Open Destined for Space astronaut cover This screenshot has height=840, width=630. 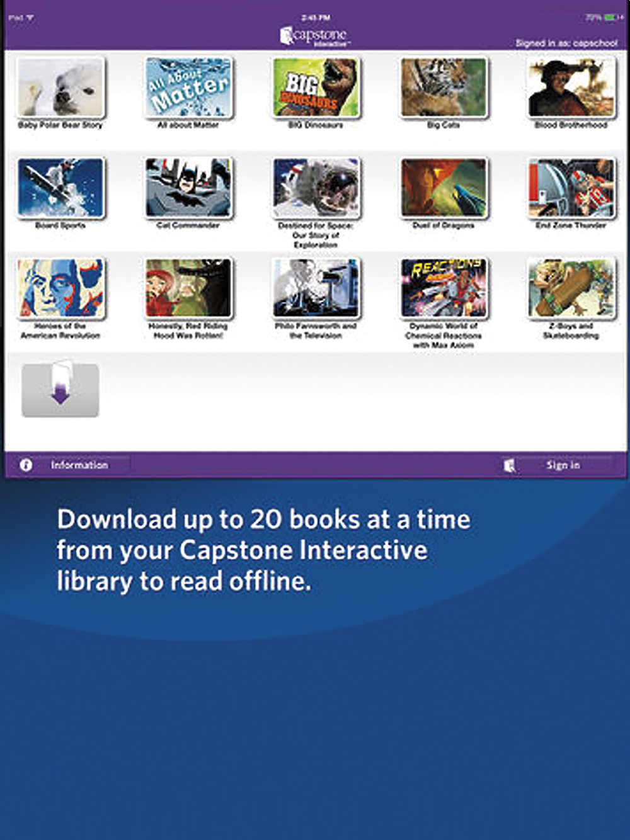pyautogui.click(x=316, y=188)
